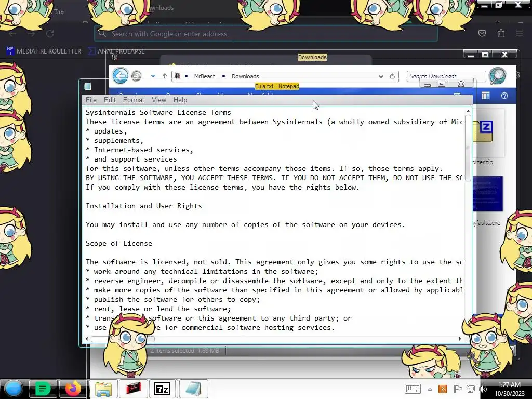Open the browser hamburger menu
Image resolution: width=532 pixels, height=399 pixels.
point(520,33)
